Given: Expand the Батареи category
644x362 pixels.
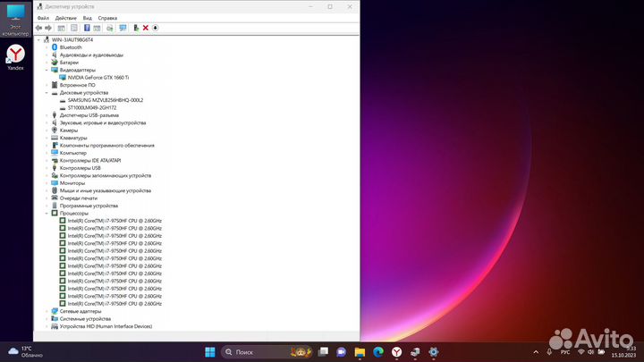Looking at the screenshot, I should 47,63.
